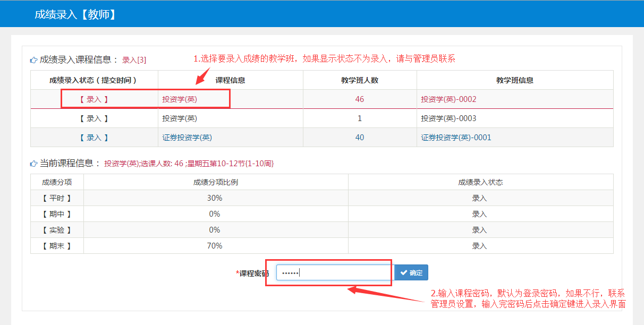
Task: Click the hand icon beside 当前课程信息
Action: 33,164
